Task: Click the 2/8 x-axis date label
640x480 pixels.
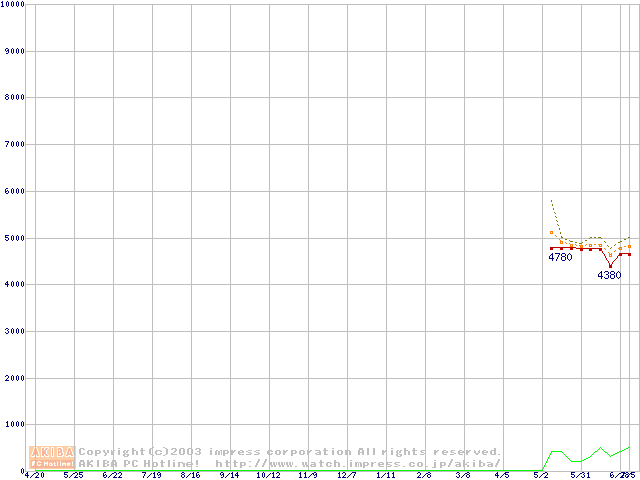Action: pyautogui.click(x=425, y=475)
